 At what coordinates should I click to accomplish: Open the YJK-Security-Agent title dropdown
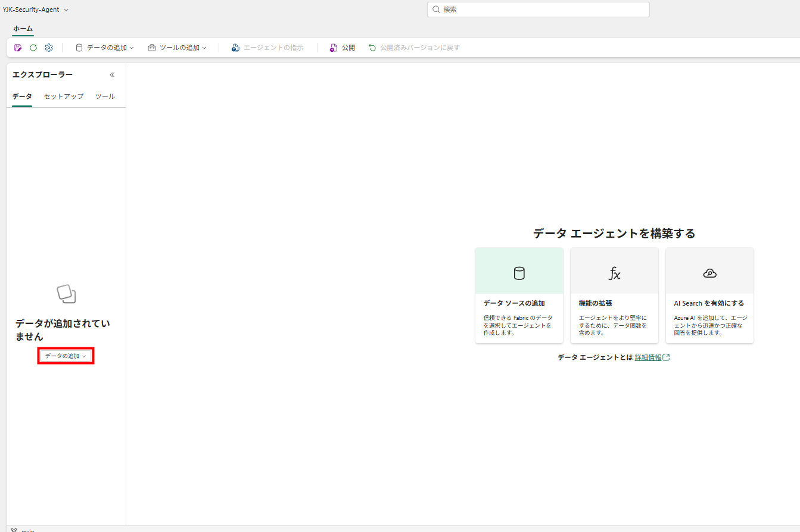[36, 10]
